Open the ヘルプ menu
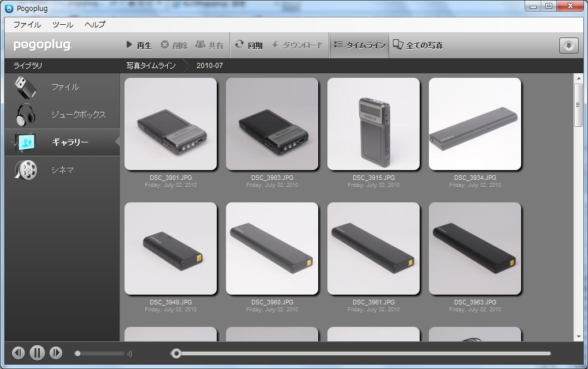 95,25
